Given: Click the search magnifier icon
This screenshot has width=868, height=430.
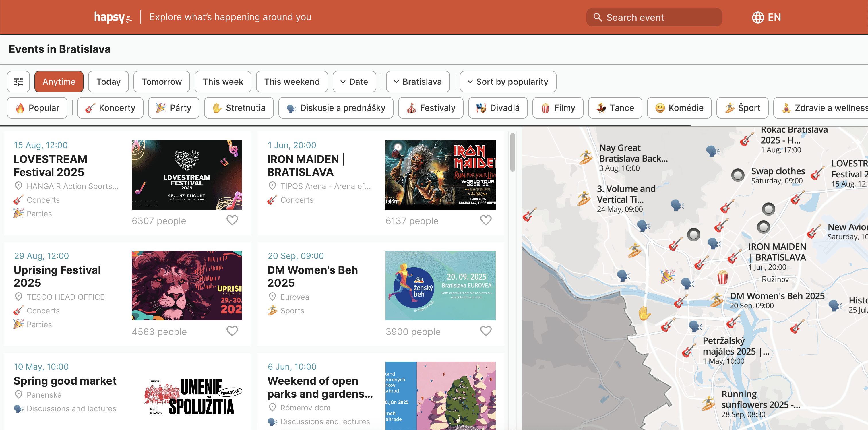Looking at the screenshot, I should (x=597, y=17).
